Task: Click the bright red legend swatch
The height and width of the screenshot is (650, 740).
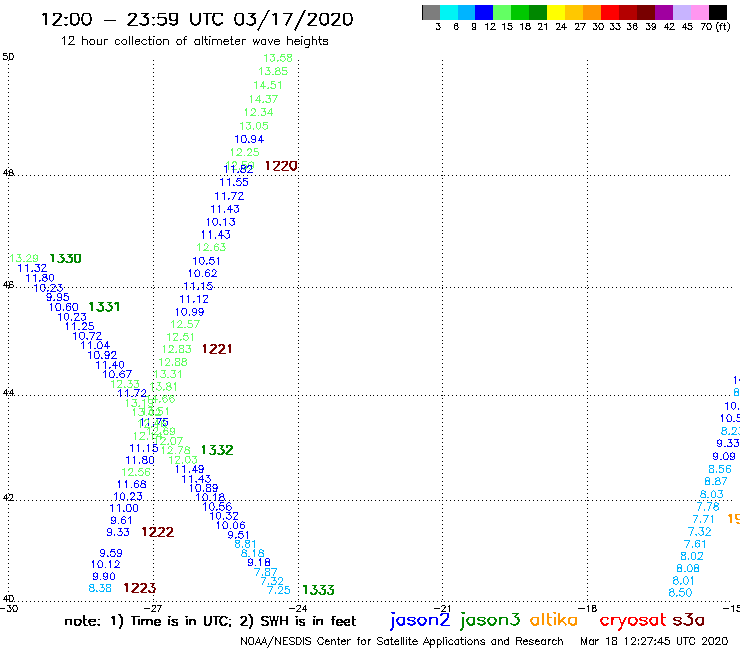Action: (x=610, y=12)
